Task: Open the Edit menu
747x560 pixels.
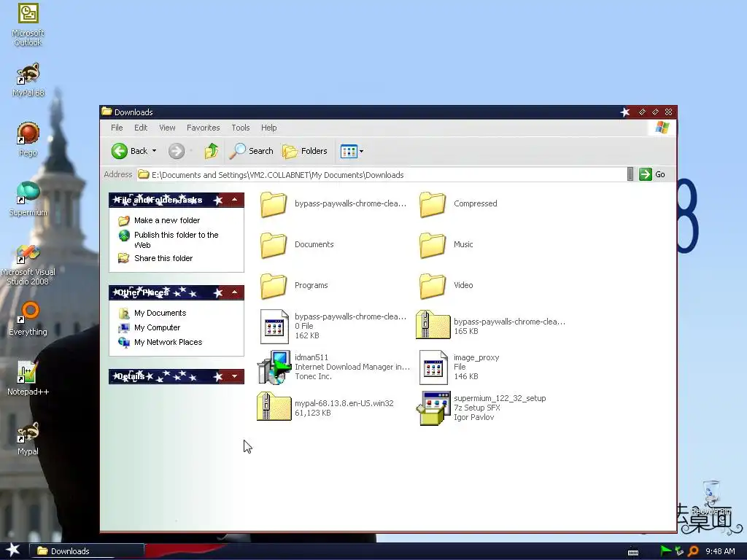Action: pyautogui.click(x=141, y=128)
